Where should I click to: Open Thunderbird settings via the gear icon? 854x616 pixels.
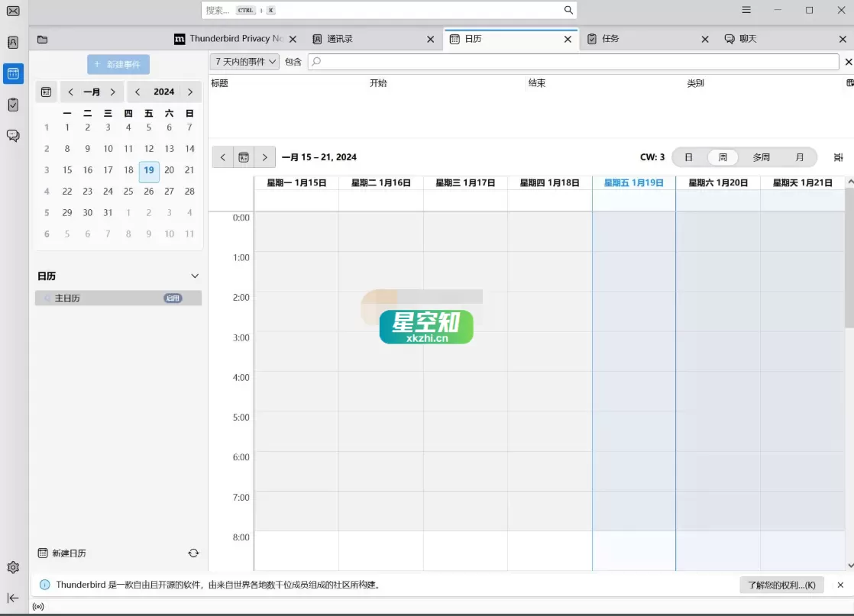coord(12,567)
